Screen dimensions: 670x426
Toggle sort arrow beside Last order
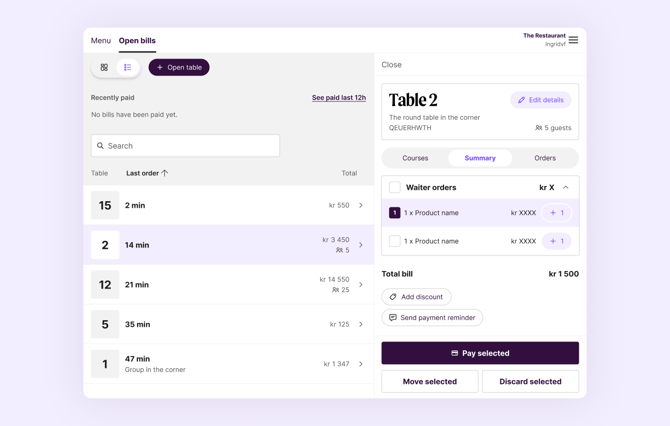click(165, 173)
